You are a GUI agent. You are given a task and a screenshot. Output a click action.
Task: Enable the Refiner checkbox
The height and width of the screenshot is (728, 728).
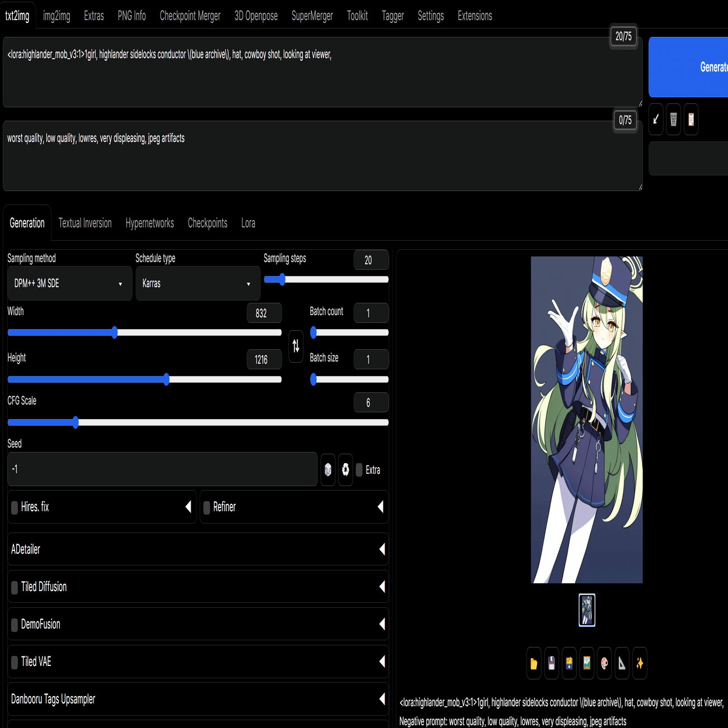(207, 507)
